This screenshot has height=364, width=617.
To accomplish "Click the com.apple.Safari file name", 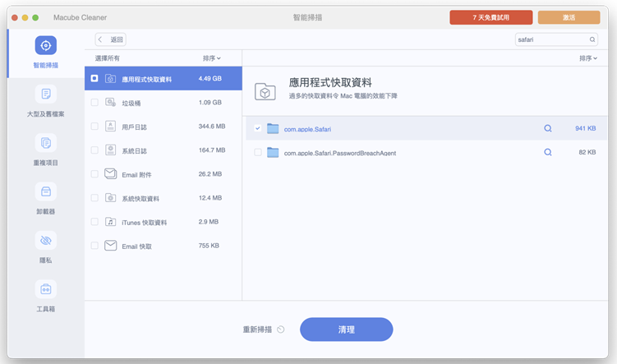I will tap(307, 129).
